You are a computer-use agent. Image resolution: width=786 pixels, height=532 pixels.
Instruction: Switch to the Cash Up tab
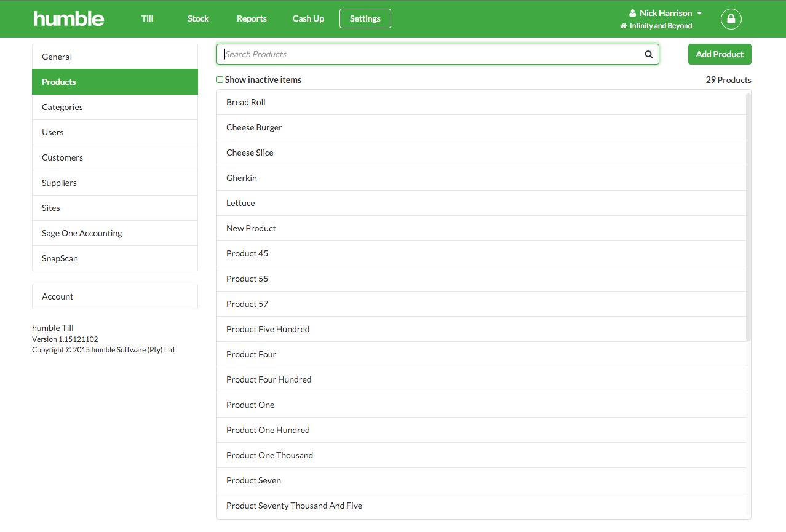click(308, 18)
